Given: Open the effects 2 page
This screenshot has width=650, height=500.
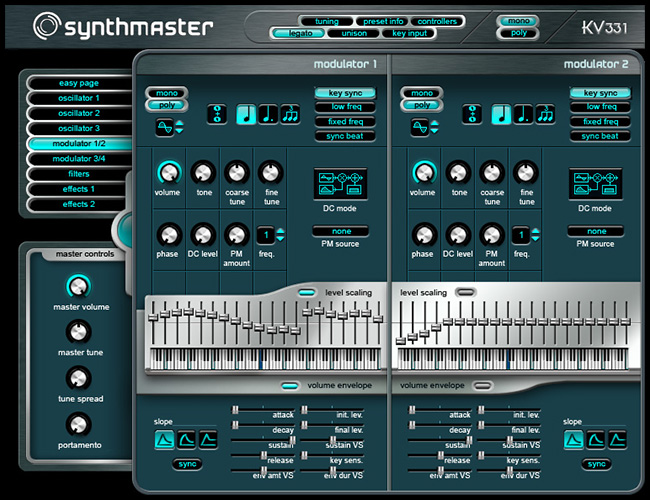Looking at the screenshot, I should [79, 204].
